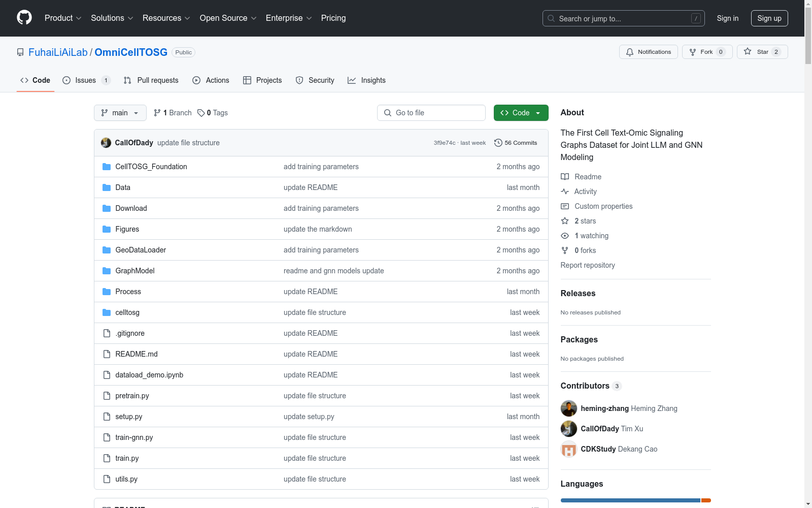The image size is (812, 508).
Task: Open the 'update file structure' latest commit message
Action: [x=188, y=143]
